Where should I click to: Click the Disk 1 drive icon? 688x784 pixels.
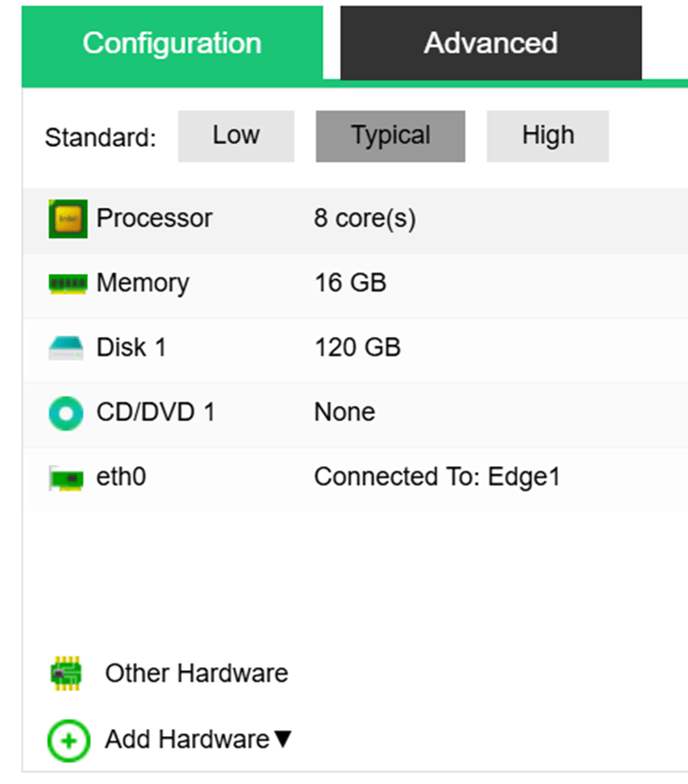(x=67, y=348)
